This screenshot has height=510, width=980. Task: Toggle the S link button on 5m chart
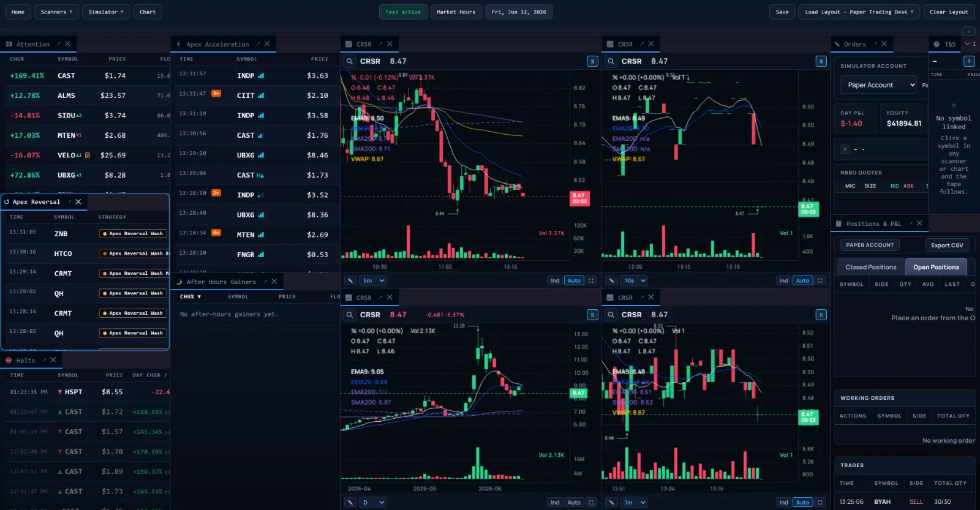(x=592, y=61)
